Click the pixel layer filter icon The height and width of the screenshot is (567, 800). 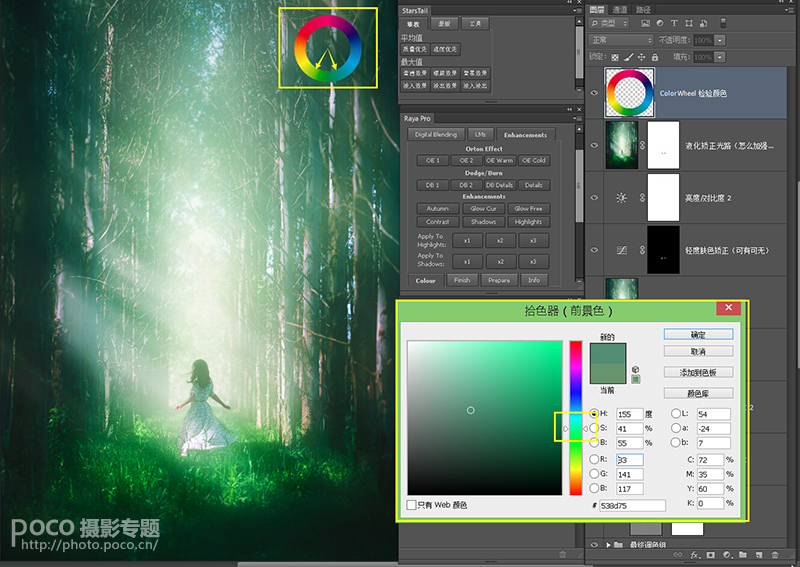tap(645, 23)
